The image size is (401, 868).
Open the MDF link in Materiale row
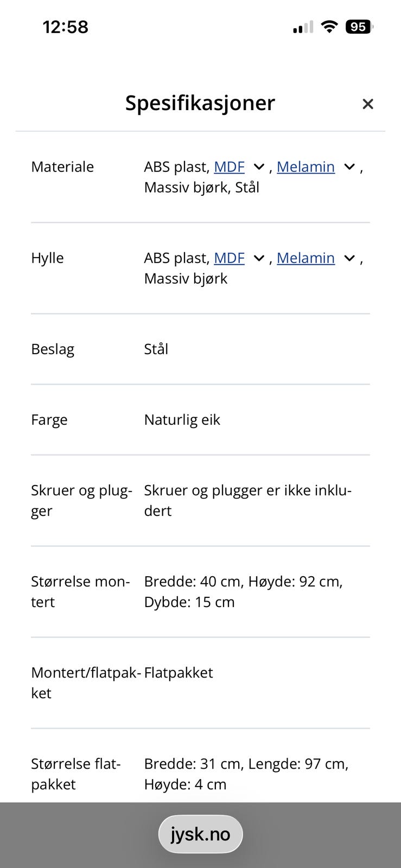pyautogui.click(x=229, y=167)
